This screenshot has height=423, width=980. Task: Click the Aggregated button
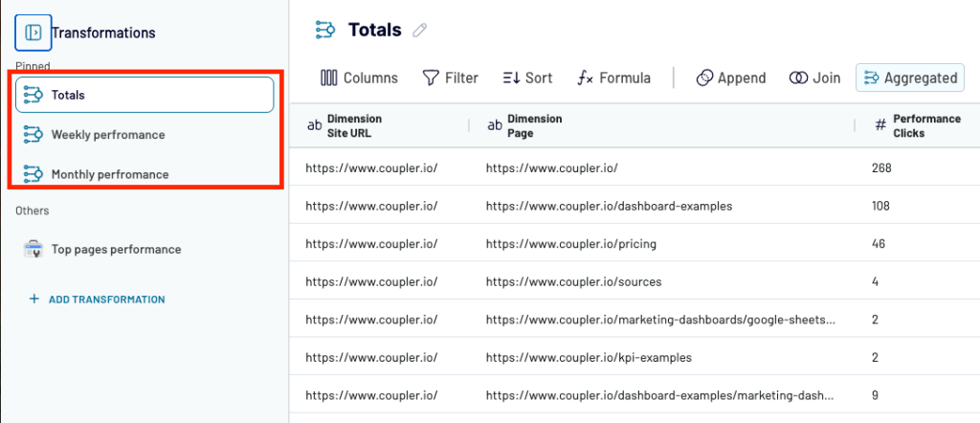tap(910, 78)
